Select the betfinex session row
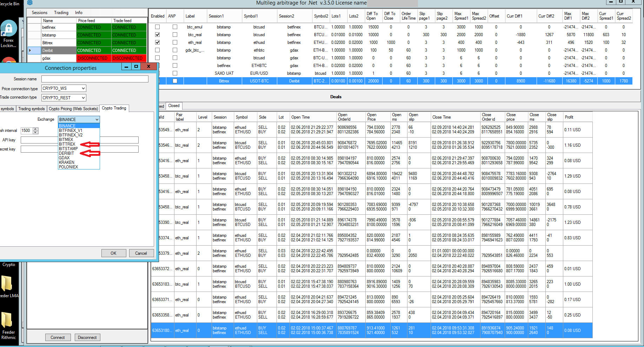Screen dimensions: 644x347 tap(87, 27)
